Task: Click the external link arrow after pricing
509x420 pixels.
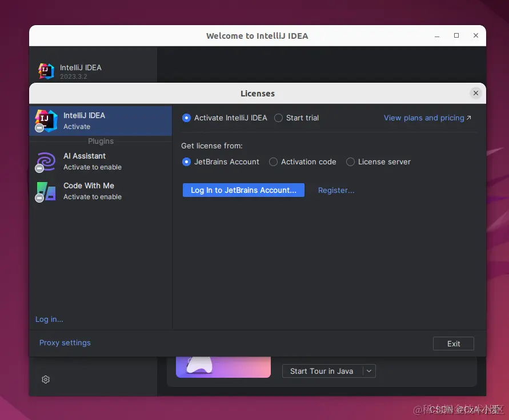Action: tap(469, 118)
